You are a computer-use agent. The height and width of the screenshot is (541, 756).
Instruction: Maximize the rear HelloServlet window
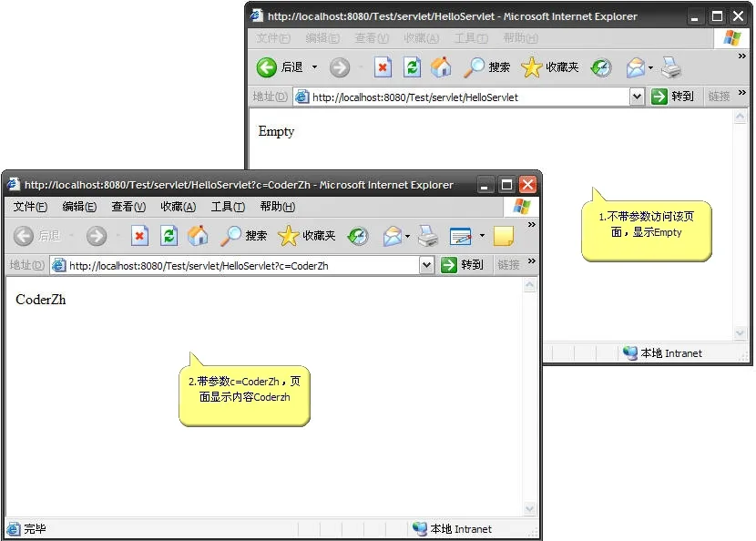[x=717, y=15]
